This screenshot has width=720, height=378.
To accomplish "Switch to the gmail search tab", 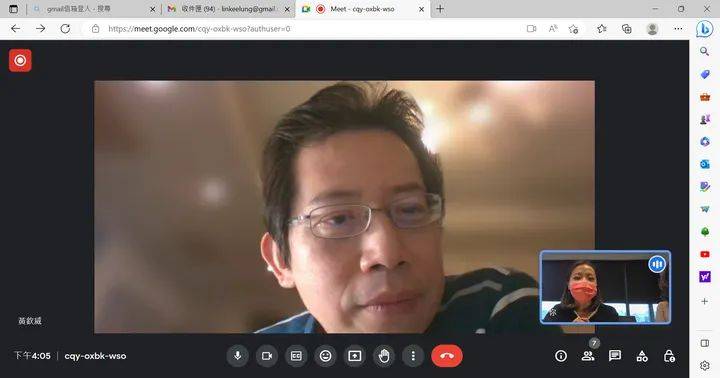I will (94, 9).
